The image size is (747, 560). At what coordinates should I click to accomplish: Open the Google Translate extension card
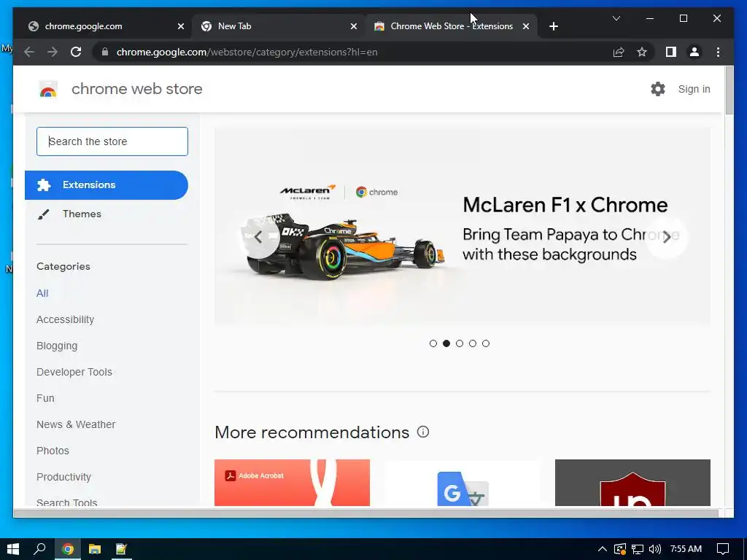coord(462,483)
